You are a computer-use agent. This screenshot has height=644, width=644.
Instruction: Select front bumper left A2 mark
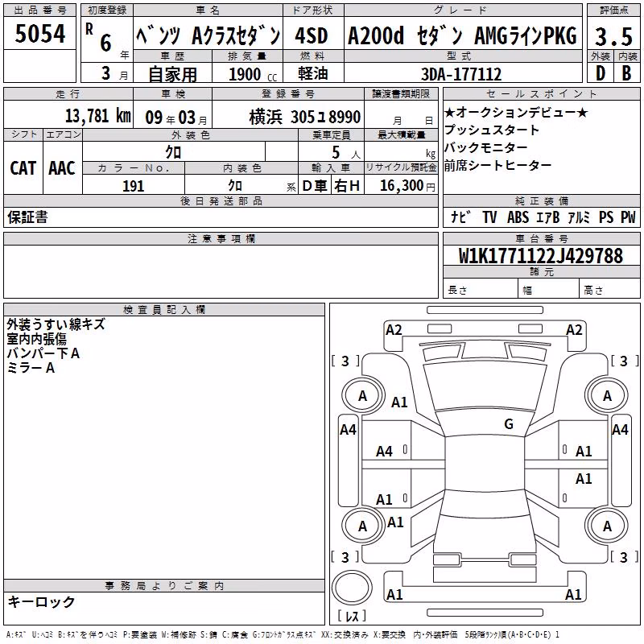point(394,330)
